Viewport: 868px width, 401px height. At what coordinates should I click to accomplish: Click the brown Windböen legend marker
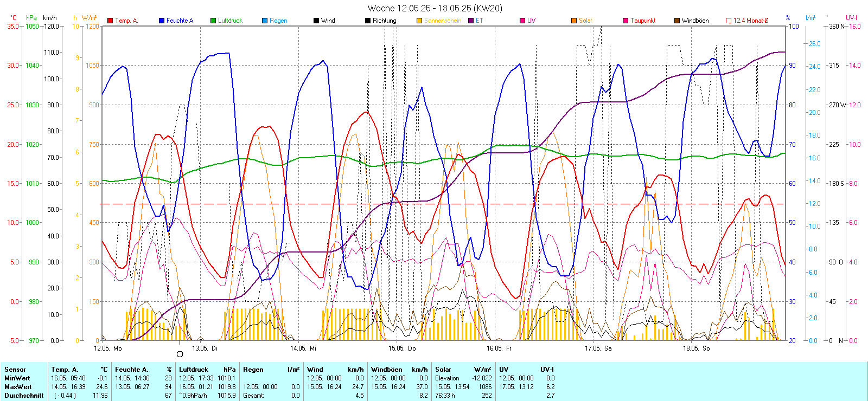tap(677, 21)
